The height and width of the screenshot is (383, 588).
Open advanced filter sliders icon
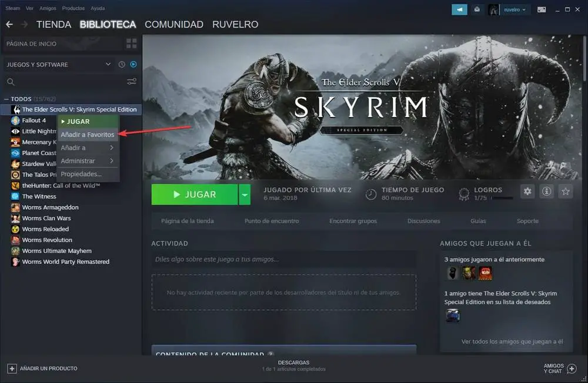132,81
